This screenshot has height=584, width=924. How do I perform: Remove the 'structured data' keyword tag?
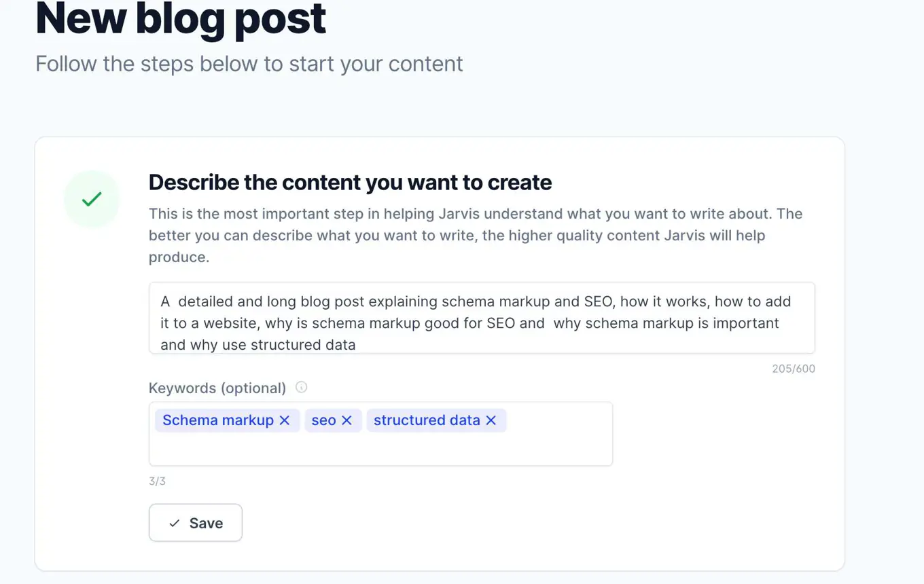(491, 420)
